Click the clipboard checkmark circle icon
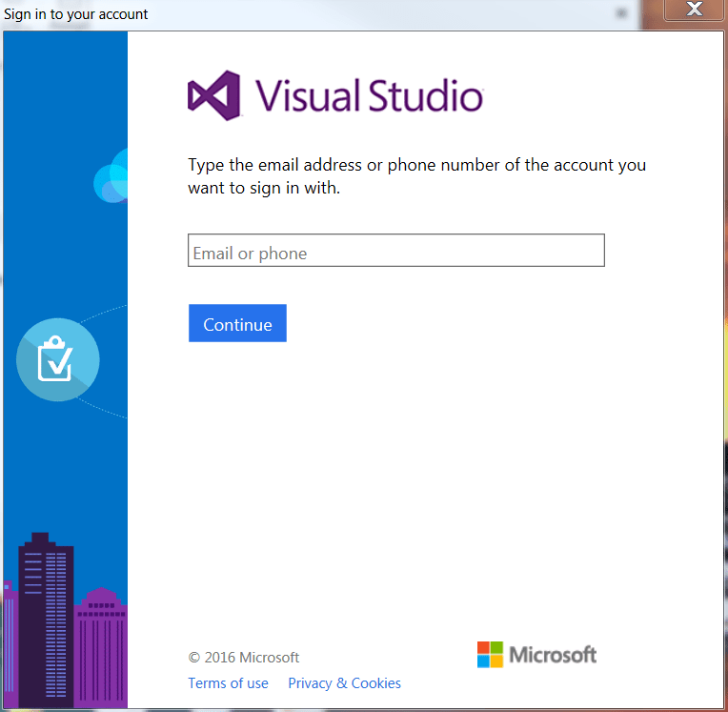The height and width of the screenshot is (712, 728). tap(58, 359)
